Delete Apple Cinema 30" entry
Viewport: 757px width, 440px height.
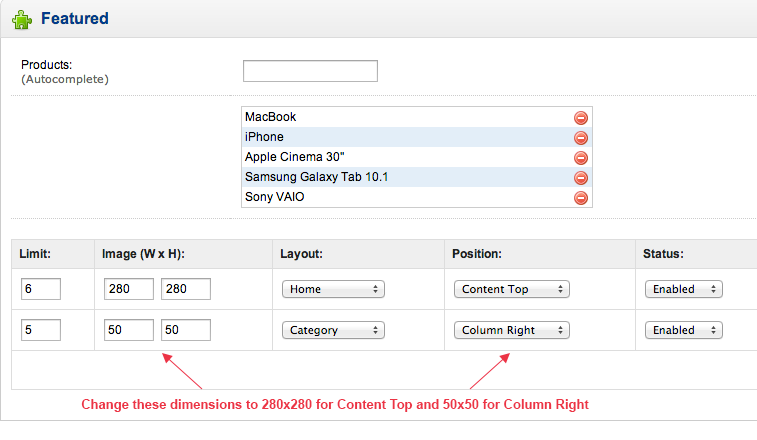(580, 158)
